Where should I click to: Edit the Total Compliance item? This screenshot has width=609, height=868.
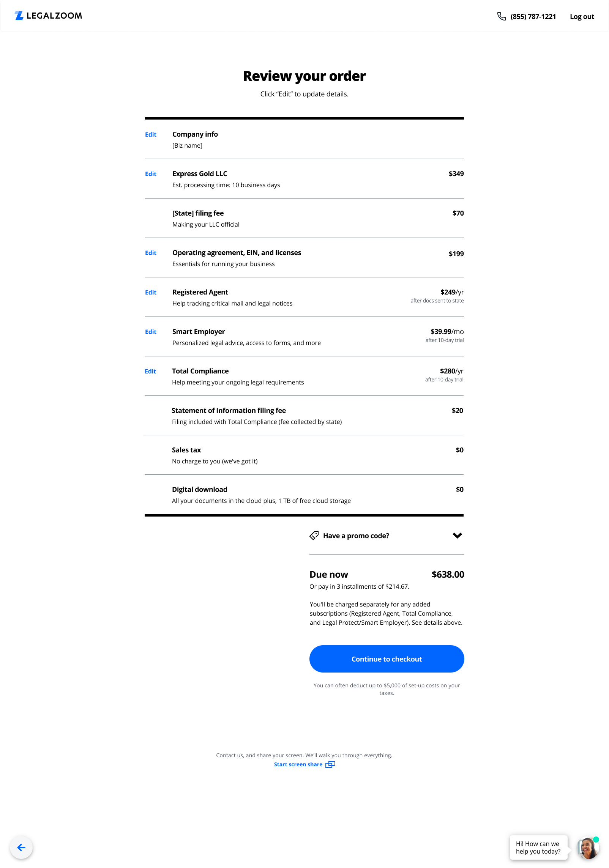150,371
